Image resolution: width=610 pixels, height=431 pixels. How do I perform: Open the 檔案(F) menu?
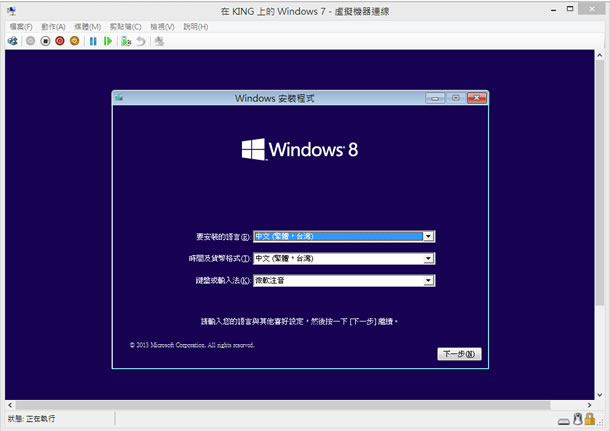tap(21, 26)
